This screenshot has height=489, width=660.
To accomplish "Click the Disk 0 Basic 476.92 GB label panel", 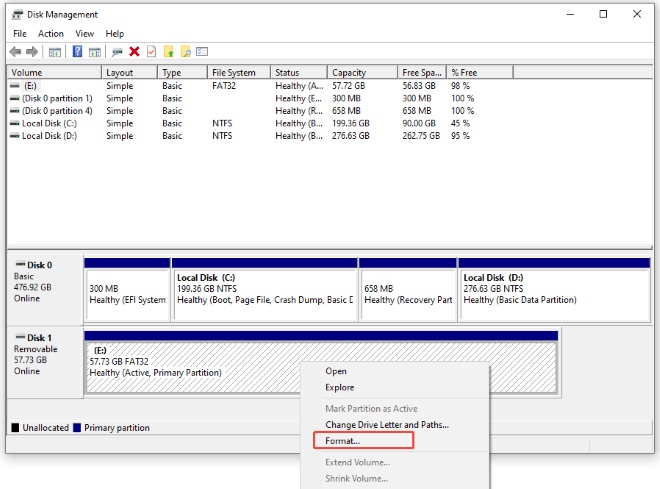I will coord(45,288).
